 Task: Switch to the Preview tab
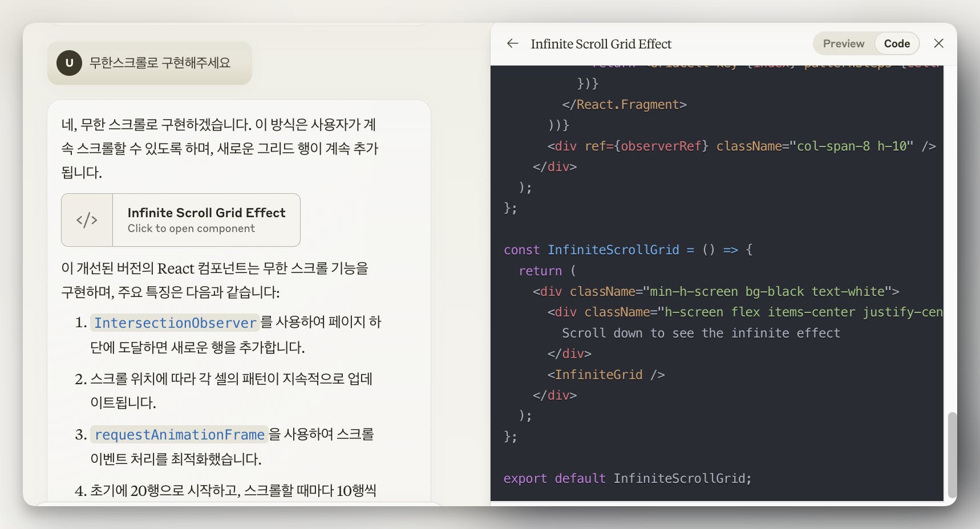coord(843,43)
